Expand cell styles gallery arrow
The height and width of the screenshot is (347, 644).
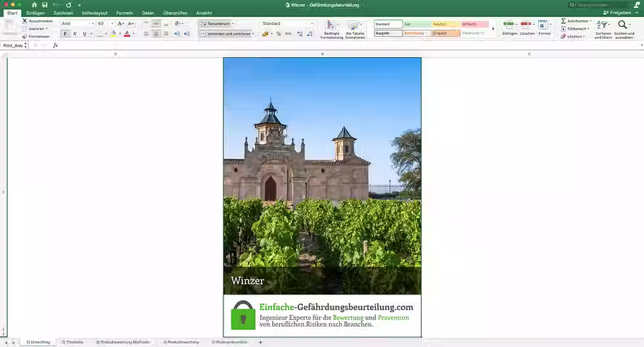click(494, 29)
